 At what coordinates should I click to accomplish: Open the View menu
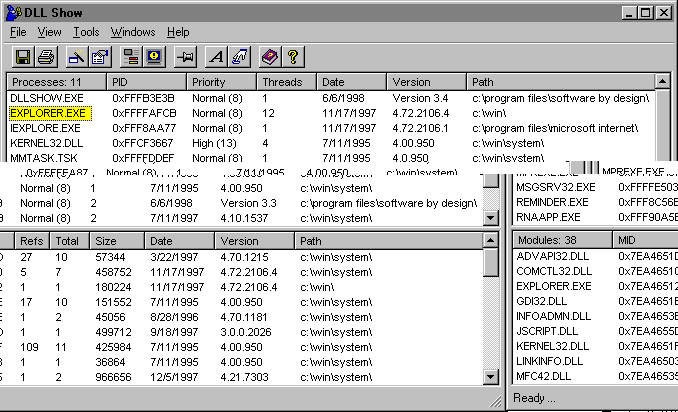(49, 32)
